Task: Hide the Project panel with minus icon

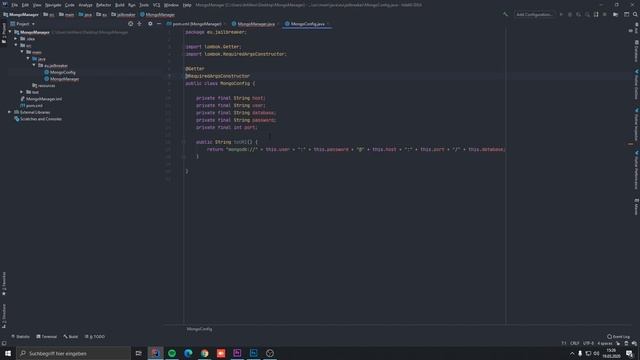Action: click(x=159, y=24)
